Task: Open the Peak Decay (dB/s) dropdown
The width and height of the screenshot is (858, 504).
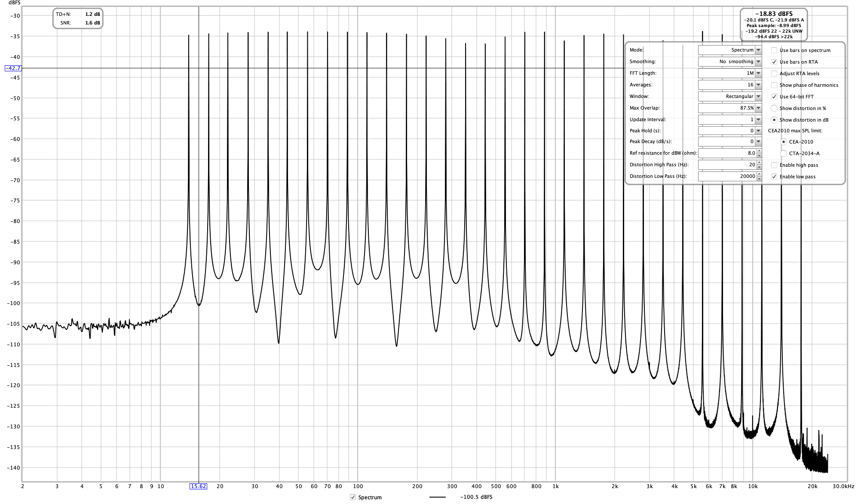Action: coord(729,141)
